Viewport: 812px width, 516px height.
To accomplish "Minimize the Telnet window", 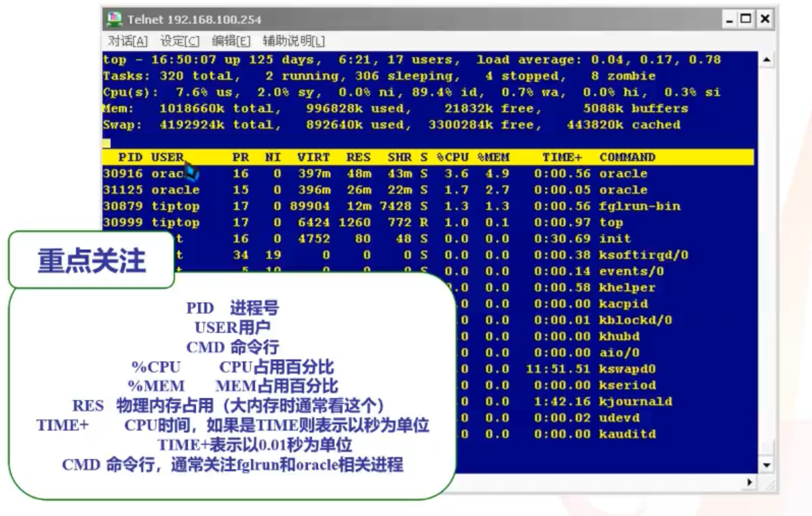I will 730,19.
